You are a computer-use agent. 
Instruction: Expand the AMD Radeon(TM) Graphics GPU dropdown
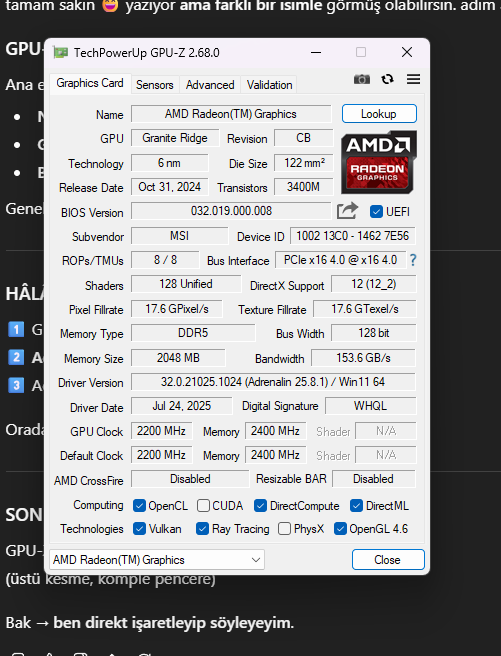tap(157, 560)
